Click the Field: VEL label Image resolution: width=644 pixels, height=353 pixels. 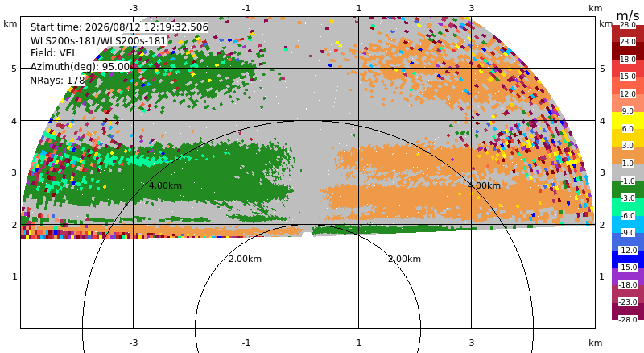tap(54, 53)
